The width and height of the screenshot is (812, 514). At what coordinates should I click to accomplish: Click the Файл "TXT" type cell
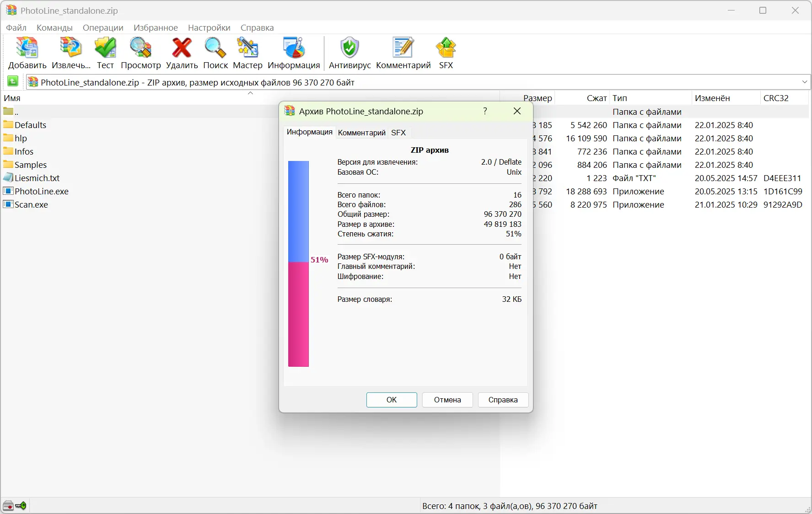pos(634,178)
